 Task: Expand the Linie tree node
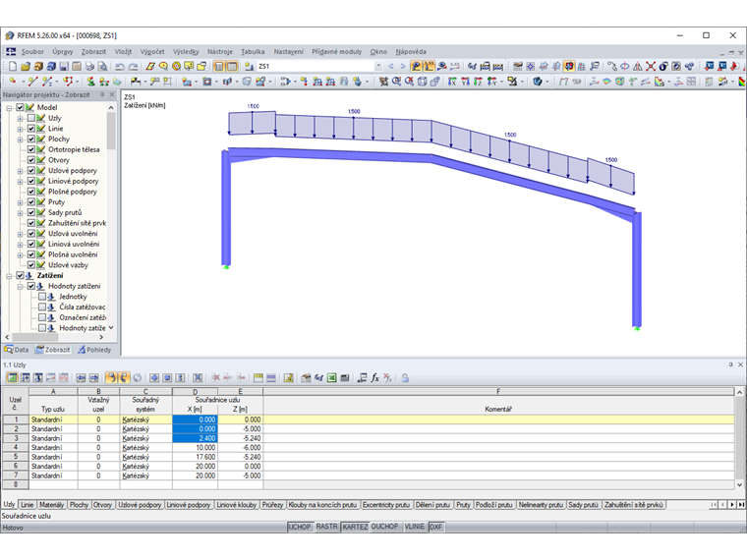coord(20,129)
